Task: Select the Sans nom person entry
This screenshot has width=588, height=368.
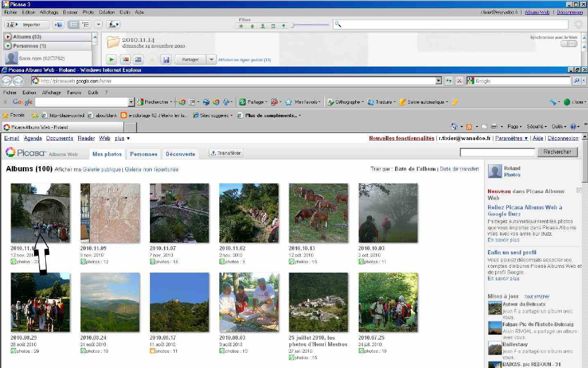Action: pyautogui.click(x=48, y=58)
